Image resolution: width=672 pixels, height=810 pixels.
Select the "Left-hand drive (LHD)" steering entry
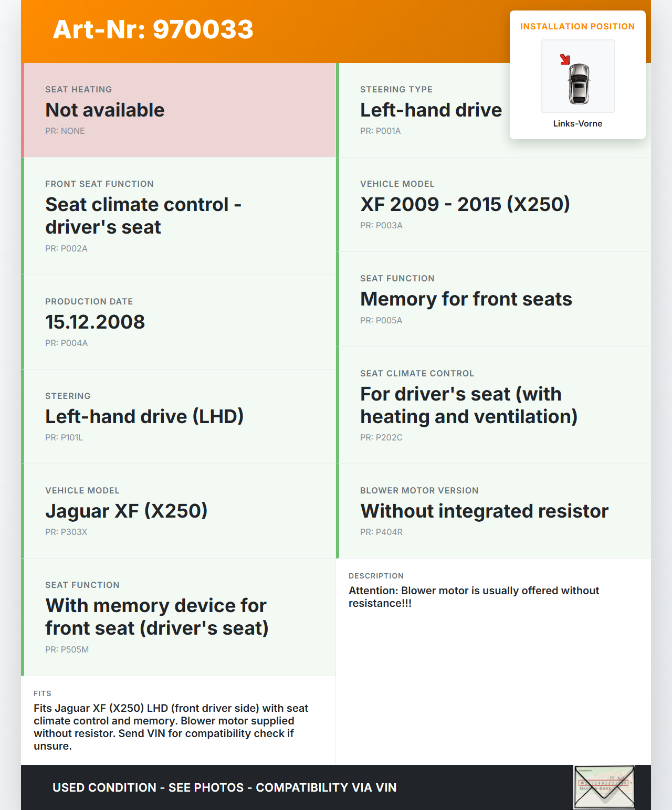tap(144, 417)
